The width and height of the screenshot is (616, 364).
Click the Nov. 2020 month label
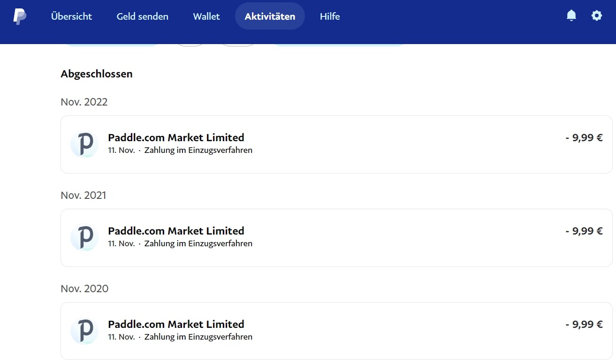(x=84, y=289)
